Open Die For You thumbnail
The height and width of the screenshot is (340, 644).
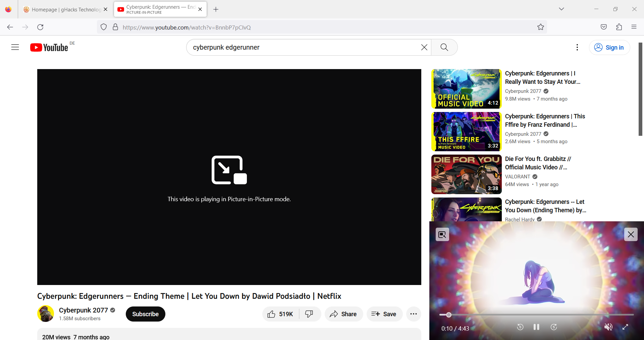coord(466,174)
